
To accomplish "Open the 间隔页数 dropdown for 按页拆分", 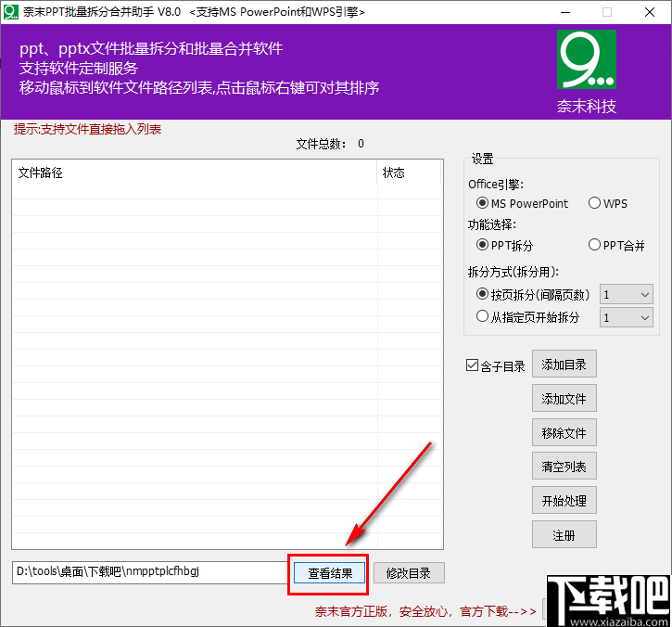I will coord(627,295).
